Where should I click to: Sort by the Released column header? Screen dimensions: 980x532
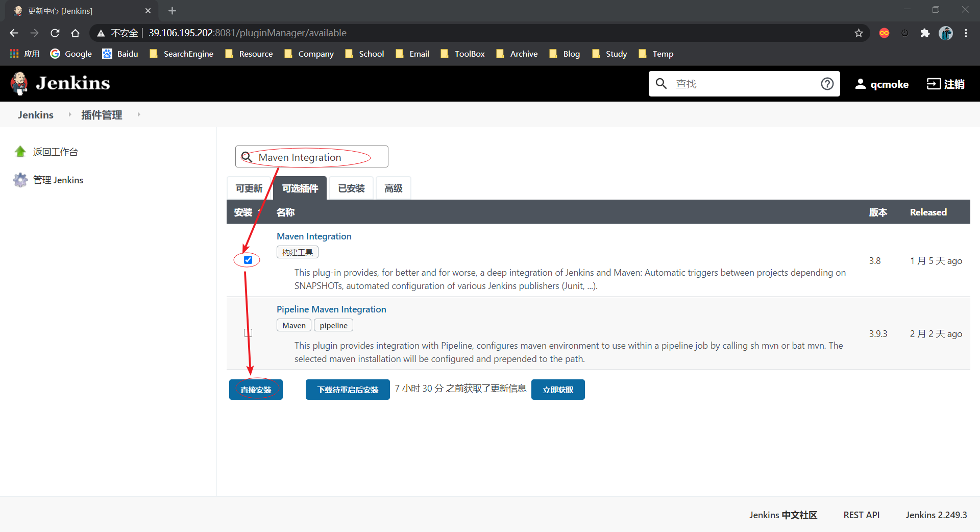coord(928,212)
